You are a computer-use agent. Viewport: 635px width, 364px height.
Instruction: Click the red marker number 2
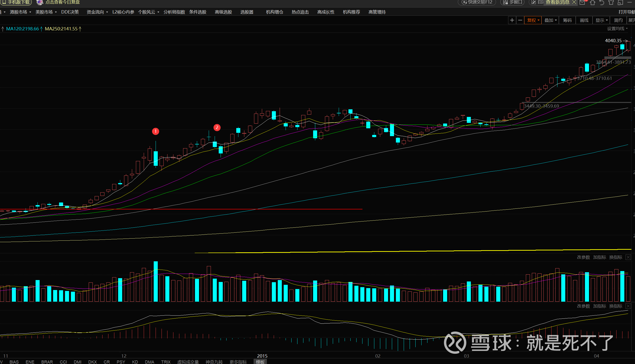coord(217,128)
